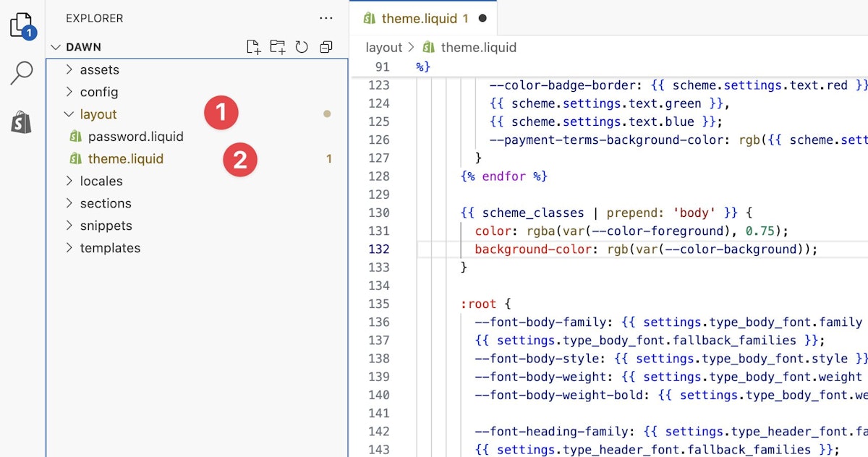Expand the locales folder

101,181
